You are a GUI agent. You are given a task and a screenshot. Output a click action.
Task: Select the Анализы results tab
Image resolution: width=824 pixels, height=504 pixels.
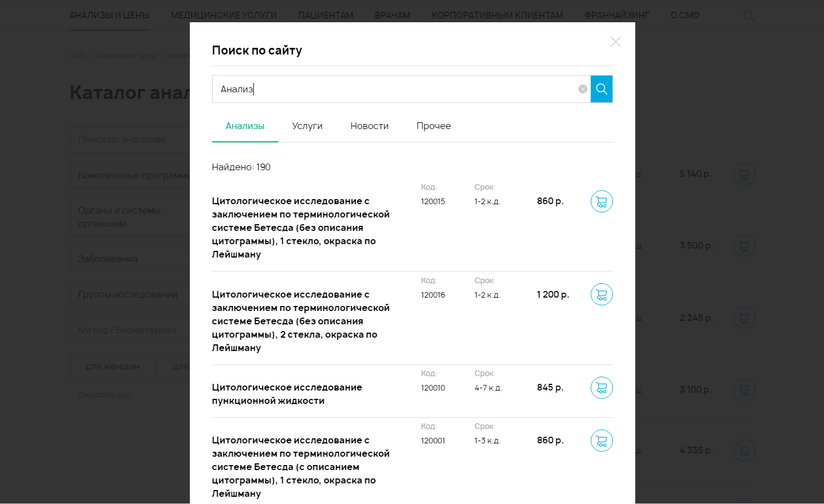[x=245, y=126]
